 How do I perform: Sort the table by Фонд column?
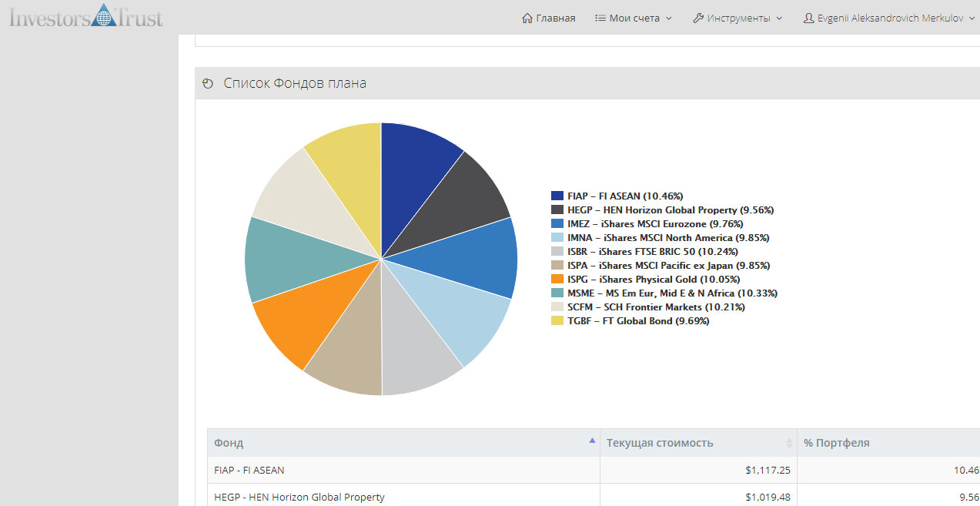pos(403,443)
